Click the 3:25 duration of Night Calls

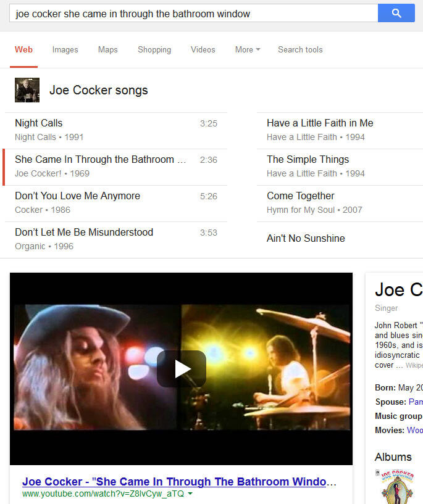point(209,123)
